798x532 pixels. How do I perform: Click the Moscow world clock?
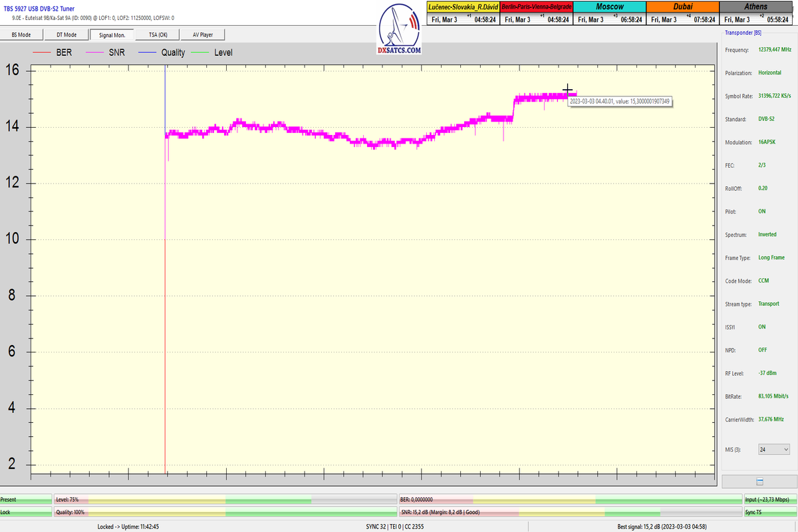click(x=609, y=13)
